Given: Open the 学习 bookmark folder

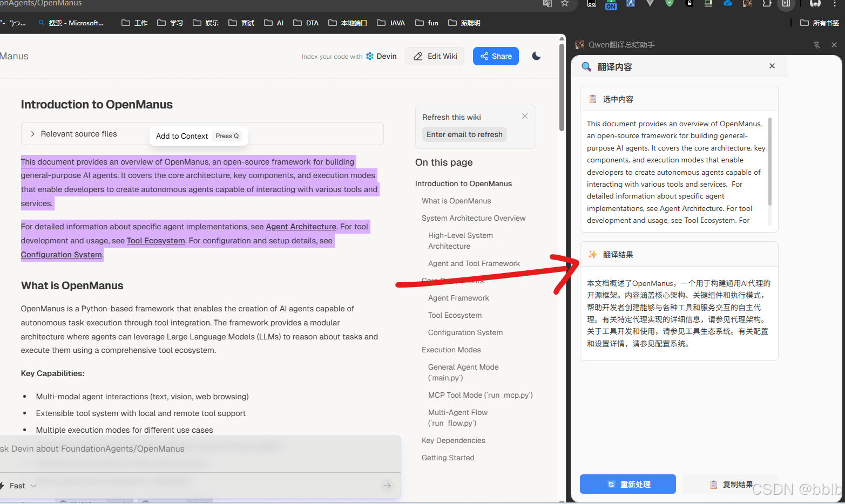Looking at the screenshot, I should pyautogui.click(x=170, y=23).
